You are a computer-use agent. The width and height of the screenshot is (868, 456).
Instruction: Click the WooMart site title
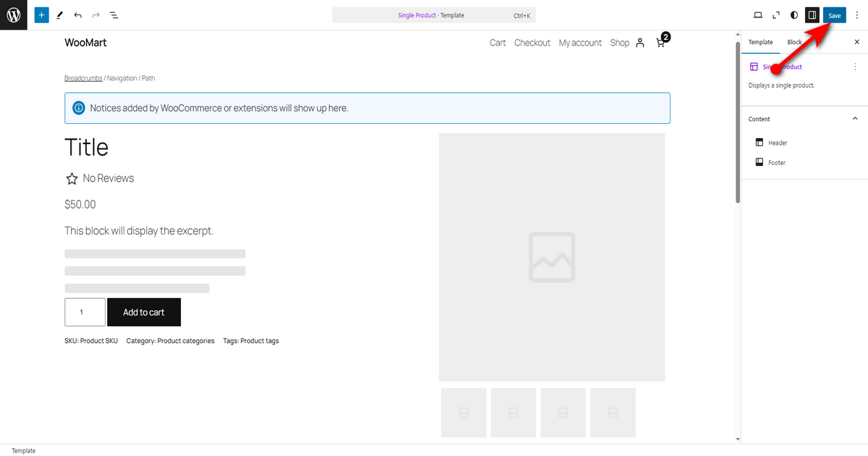coord(85,43)
